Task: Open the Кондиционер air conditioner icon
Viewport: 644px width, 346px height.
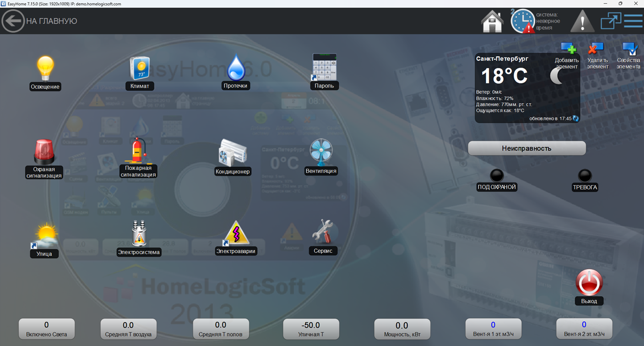Action: (x=233, y=153)
